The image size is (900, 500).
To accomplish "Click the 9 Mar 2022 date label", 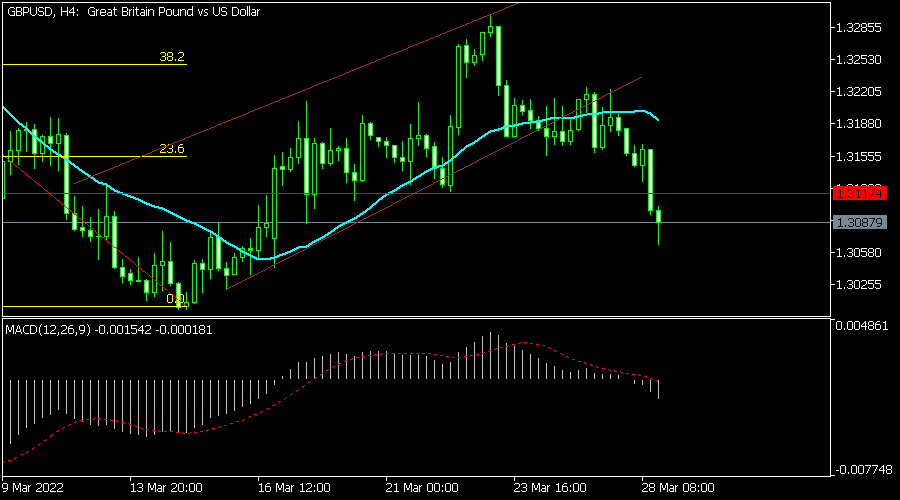I will click(x=33, y=488).
